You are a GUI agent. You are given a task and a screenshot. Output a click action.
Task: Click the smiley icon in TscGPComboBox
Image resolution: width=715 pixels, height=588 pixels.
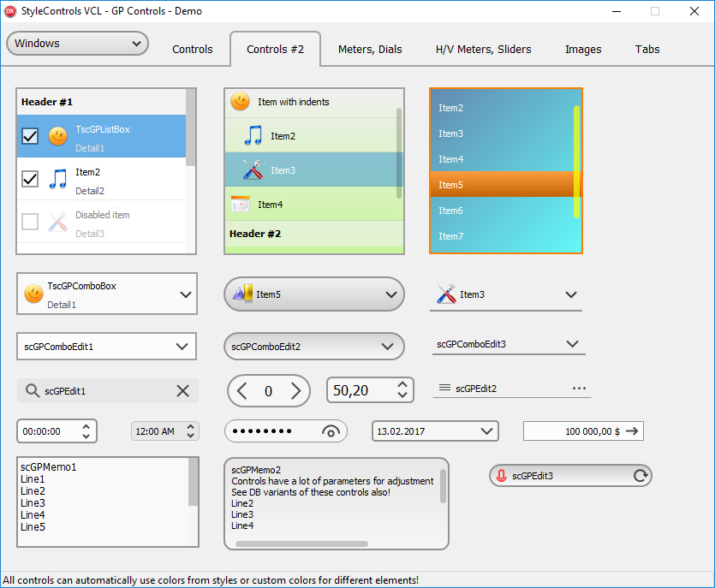(x=33, y=294)
